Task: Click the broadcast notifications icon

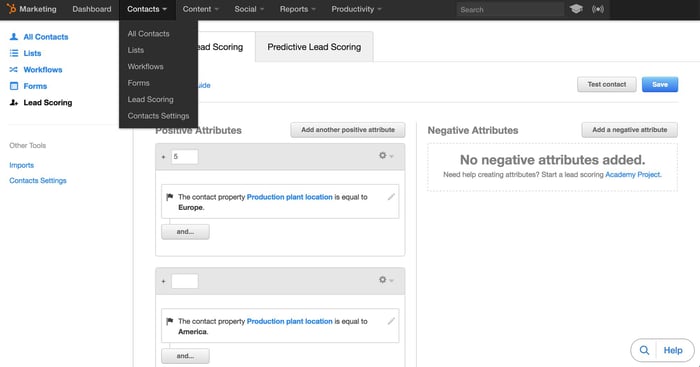Action: tap(598, 9)
